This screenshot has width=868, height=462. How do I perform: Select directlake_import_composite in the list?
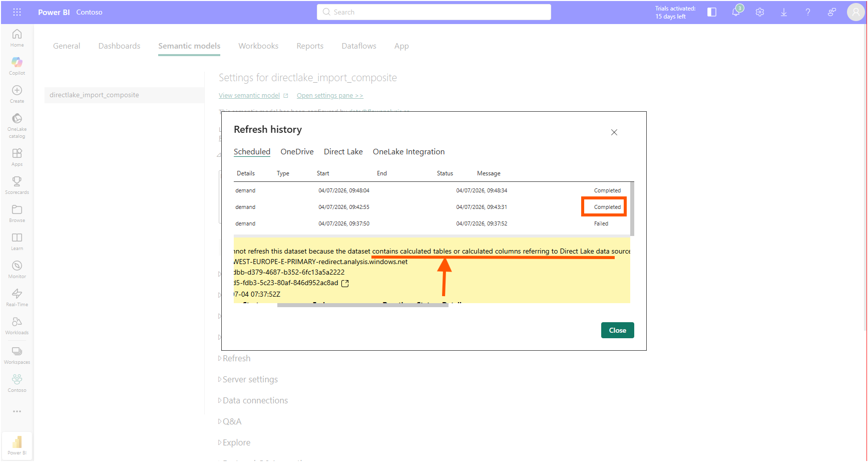[x=124, y=95]
